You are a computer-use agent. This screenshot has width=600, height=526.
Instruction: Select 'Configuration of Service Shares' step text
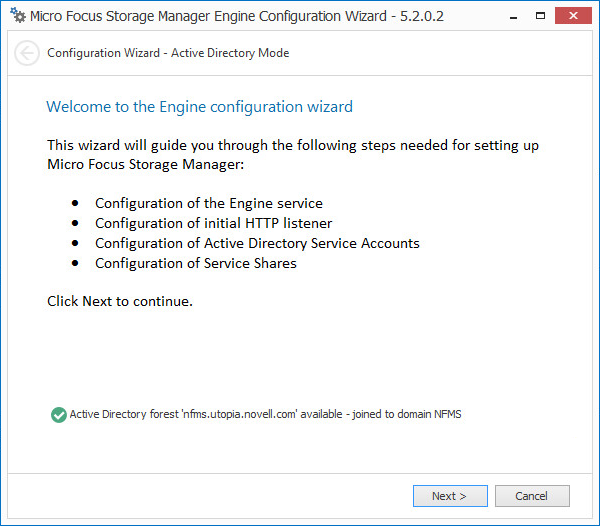coord(195,263)
